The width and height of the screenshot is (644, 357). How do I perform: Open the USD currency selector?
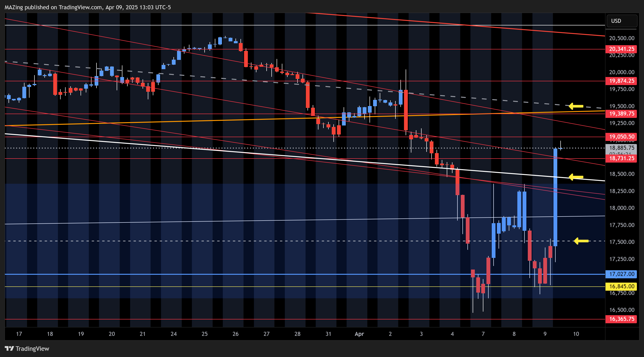[x=621, y=21]
